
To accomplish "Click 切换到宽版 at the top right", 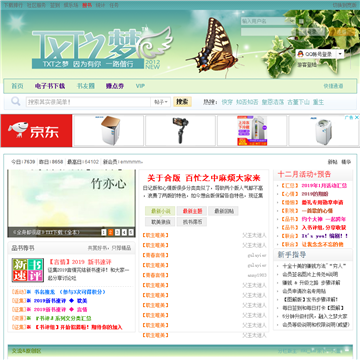I will pyautogui.click(x=344, y=5).
